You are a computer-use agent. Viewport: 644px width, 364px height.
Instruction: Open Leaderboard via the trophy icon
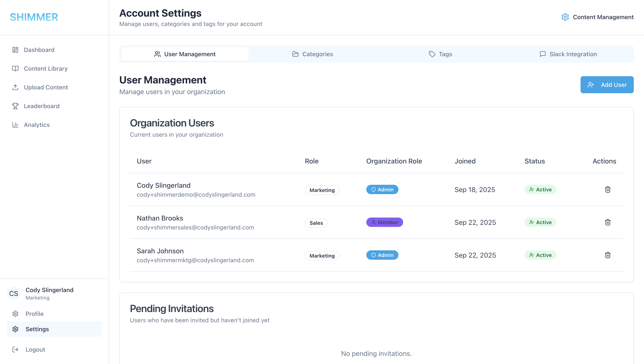15,106
